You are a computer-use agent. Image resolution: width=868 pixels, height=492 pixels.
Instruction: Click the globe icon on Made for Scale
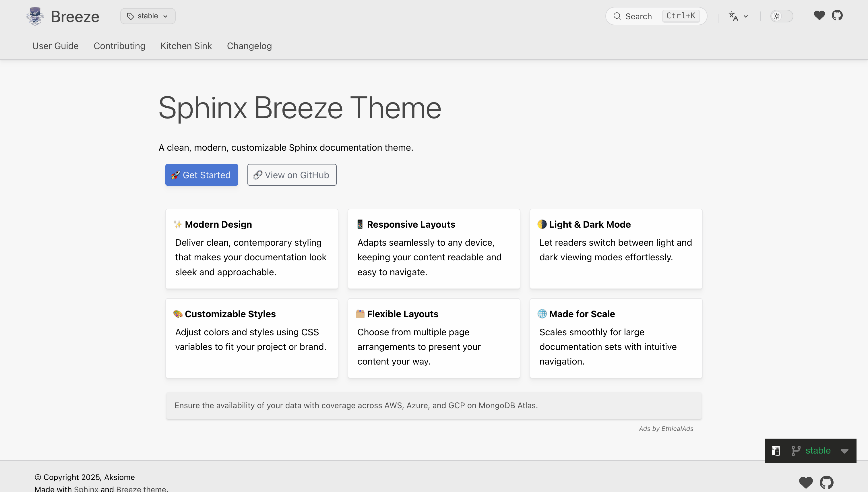tap(542, 314)
